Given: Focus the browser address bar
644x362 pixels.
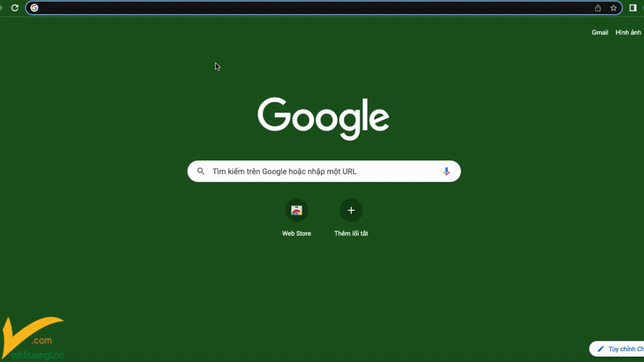Looking at the screenshot, I should [x=324, y=8].
